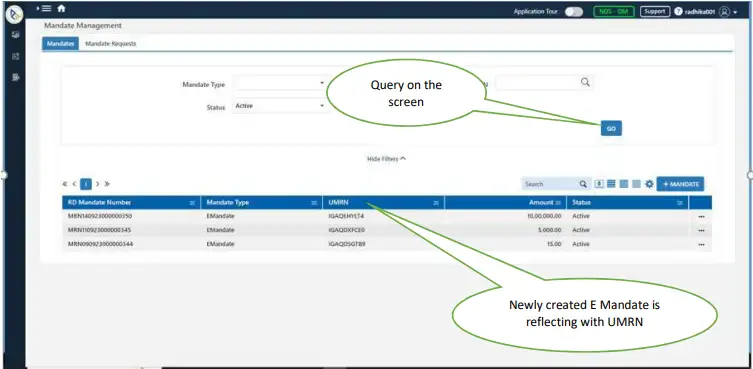Click UMRN value IGAQDSGTB9
This screenshot has width=753, height=369.
[x=347, y=244]
